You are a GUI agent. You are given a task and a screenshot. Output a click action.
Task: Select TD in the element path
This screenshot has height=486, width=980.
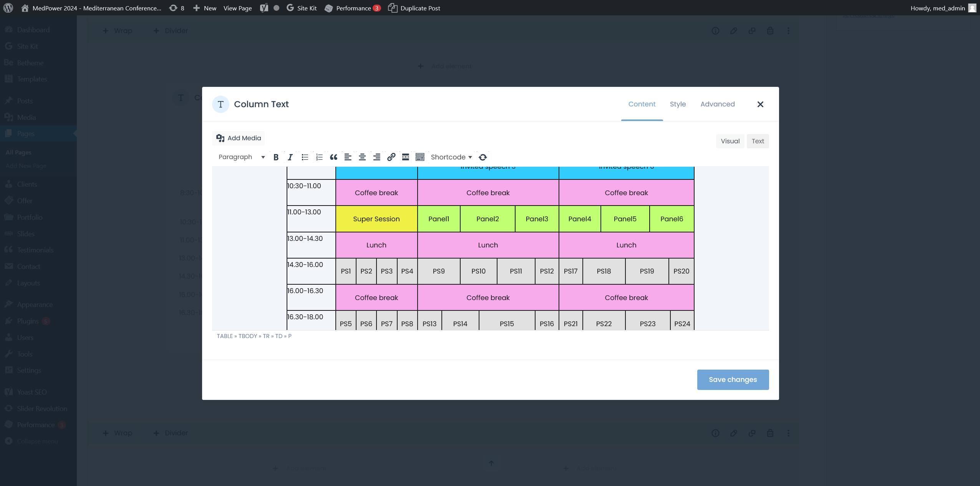tap(279, 336)
